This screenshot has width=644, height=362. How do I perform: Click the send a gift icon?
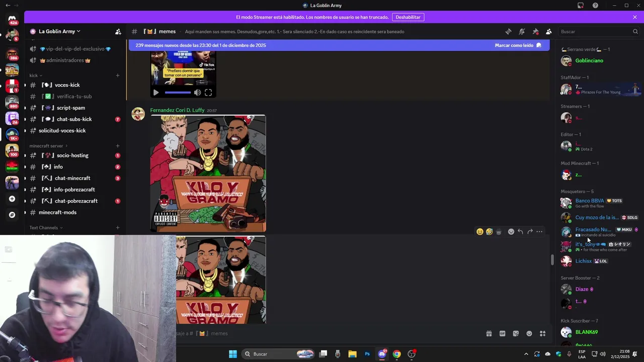click(x=489, y=333)
